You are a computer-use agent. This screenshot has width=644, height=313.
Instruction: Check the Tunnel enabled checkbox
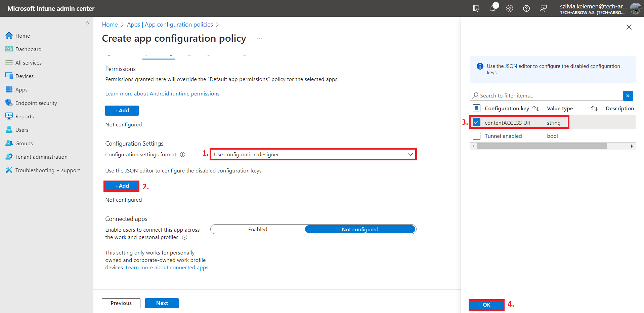(476, 136)
